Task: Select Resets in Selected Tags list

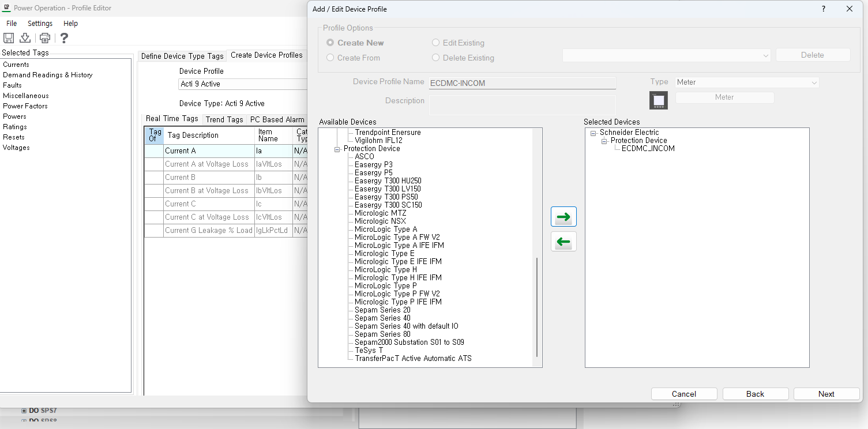Action: click(14, 137)
